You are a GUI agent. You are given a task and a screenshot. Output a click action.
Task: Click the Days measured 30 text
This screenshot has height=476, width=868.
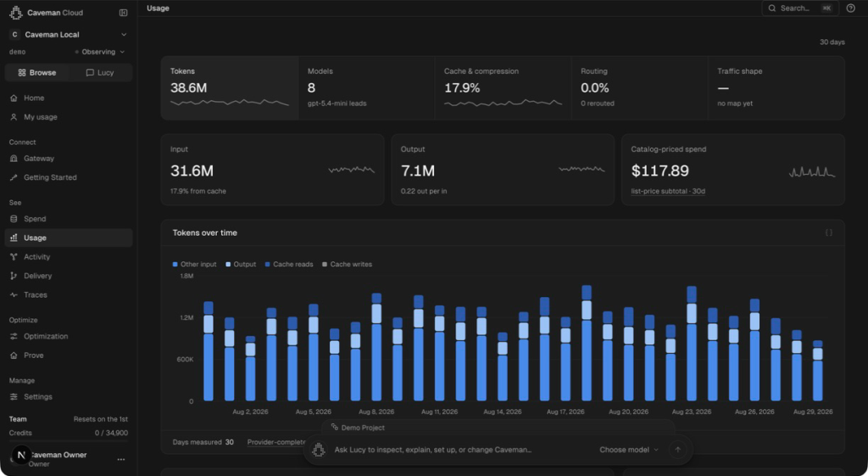pos(203,442)
